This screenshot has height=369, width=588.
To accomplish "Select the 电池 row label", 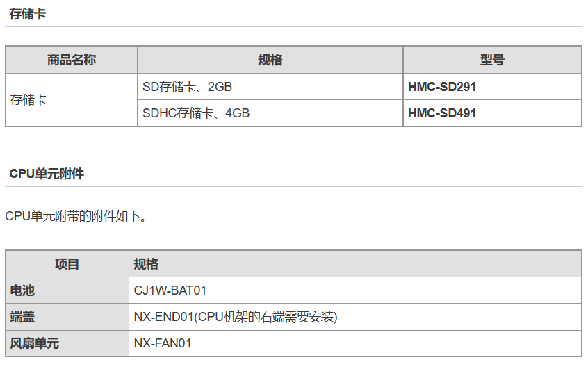I will click(x=22, y=290).
